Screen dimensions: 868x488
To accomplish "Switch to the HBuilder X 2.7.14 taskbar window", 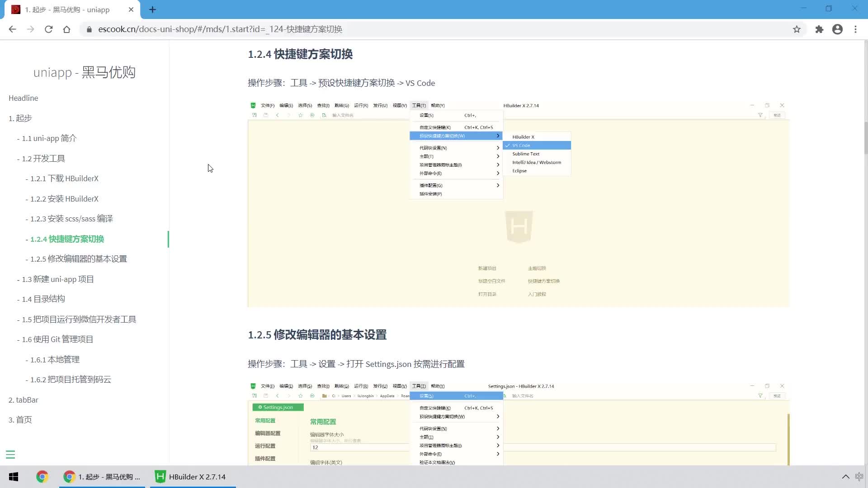I will click(193, 477).
